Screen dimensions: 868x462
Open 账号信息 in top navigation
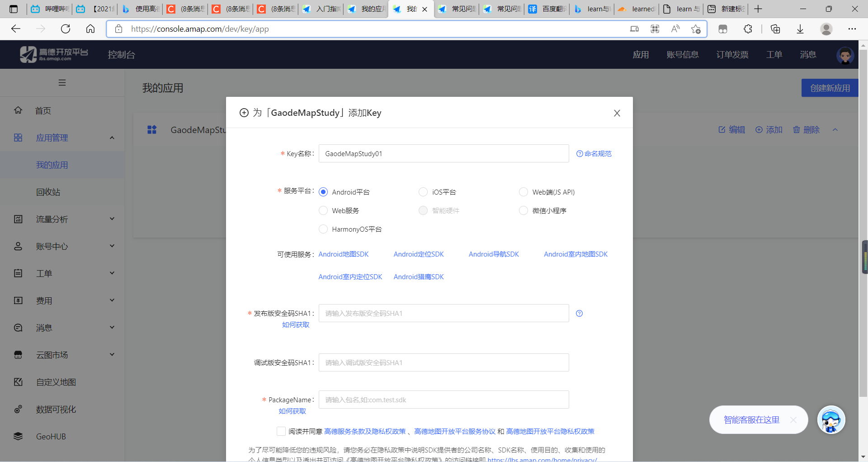pyautogui.click(x=683, y=55)
